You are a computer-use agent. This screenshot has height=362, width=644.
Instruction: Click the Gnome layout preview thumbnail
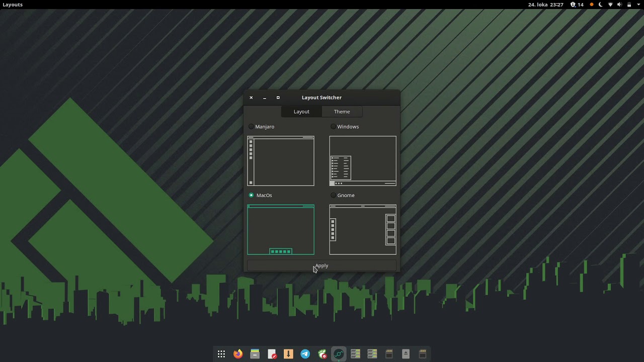tap(363, 230)
